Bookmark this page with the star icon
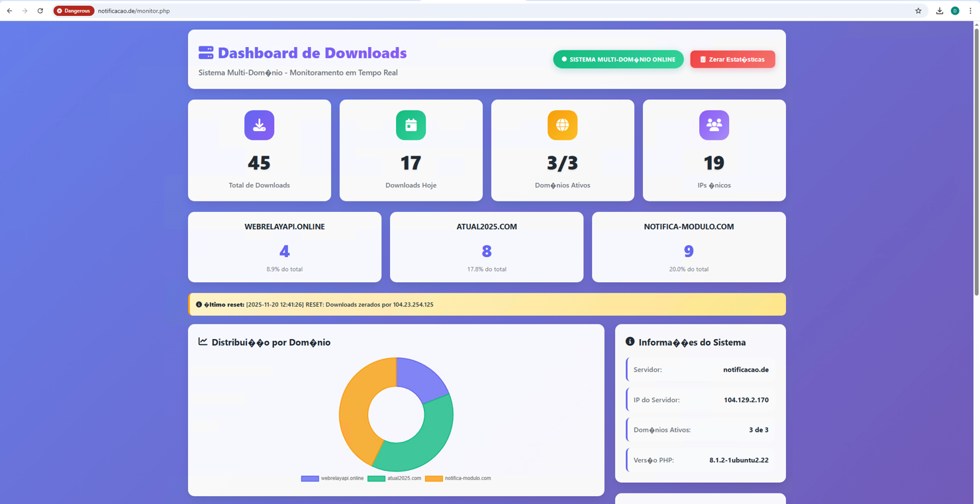 coord(918,11)
